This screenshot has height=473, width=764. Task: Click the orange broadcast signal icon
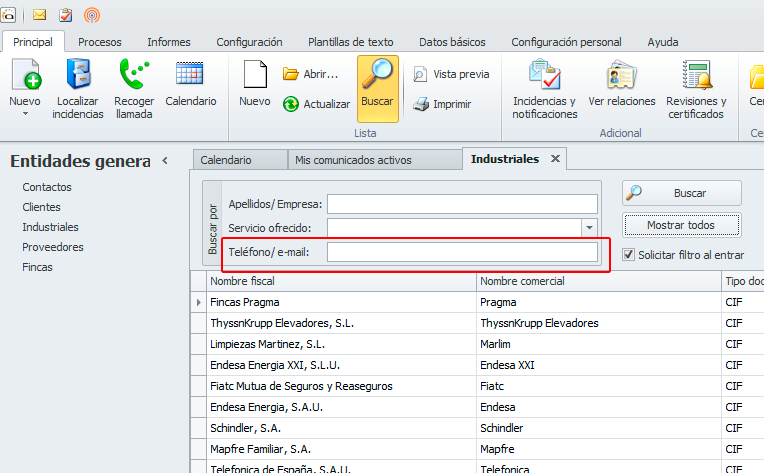coord(92,15)
